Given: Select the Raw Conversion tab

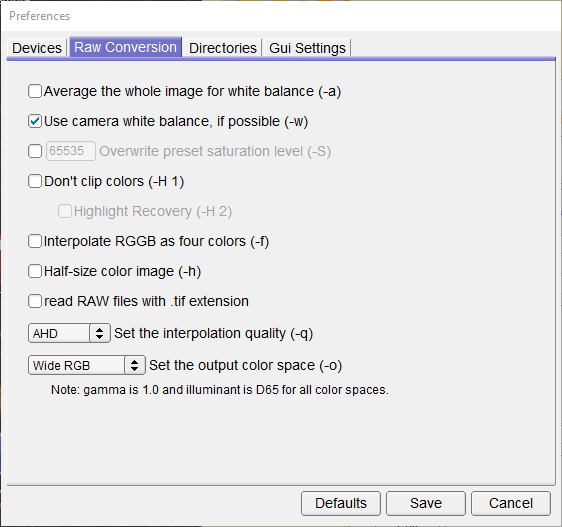Looking at the screenshot, I should click(125, 47).
